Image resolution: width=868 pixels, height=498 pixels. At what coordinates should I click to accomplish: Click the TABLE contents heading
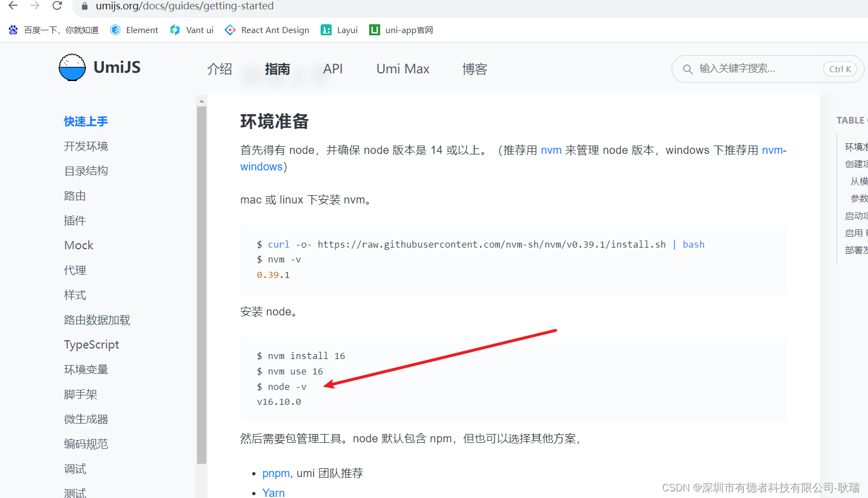pyautogui.click(x=851, y=120)
